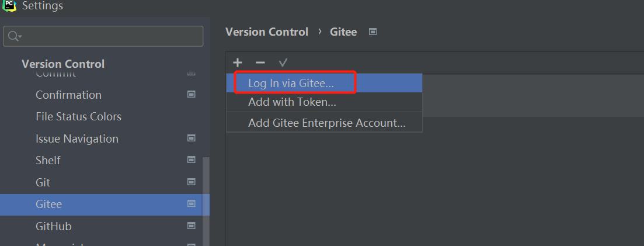Click the checkmark Set default icon

click(283, 63)
